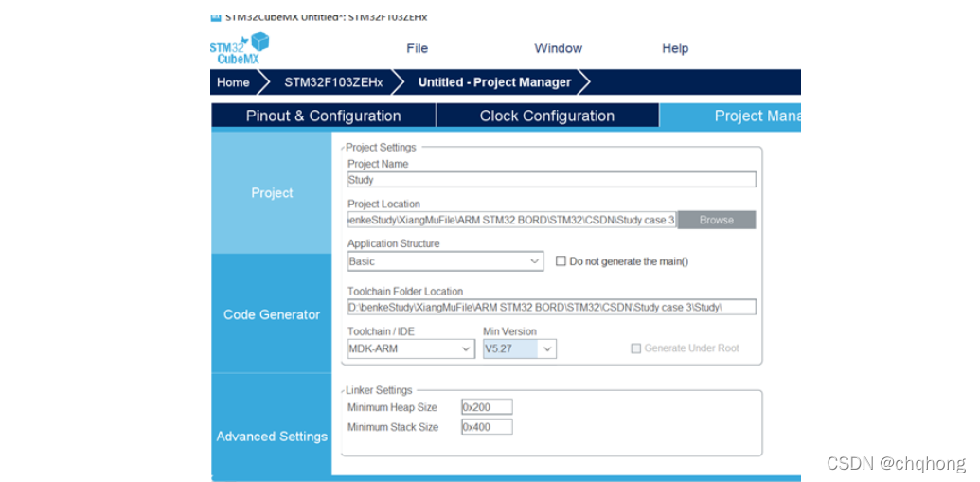Click the Project Settings group label
Image resolution: width=980 pixels, height=482 pixels.
coord(381,148)
